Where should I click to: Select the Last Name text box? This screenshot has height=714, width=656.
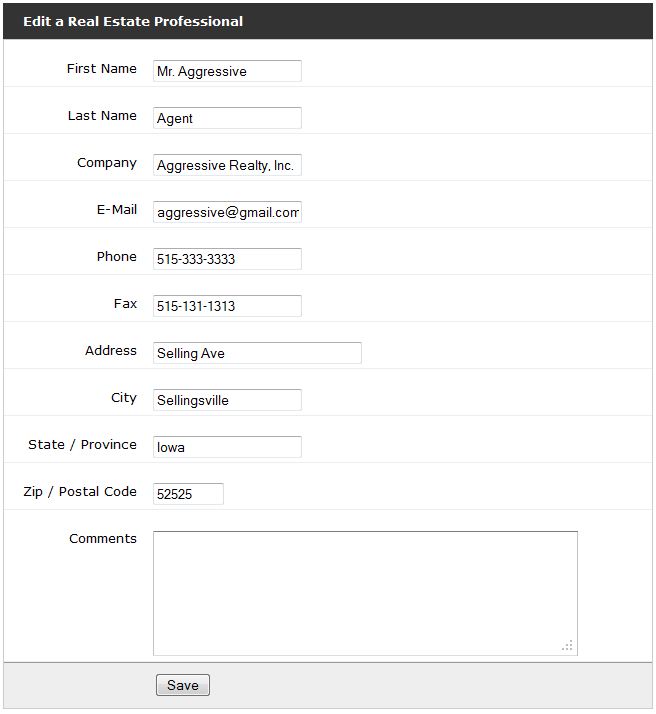click(x=227, y=118)
